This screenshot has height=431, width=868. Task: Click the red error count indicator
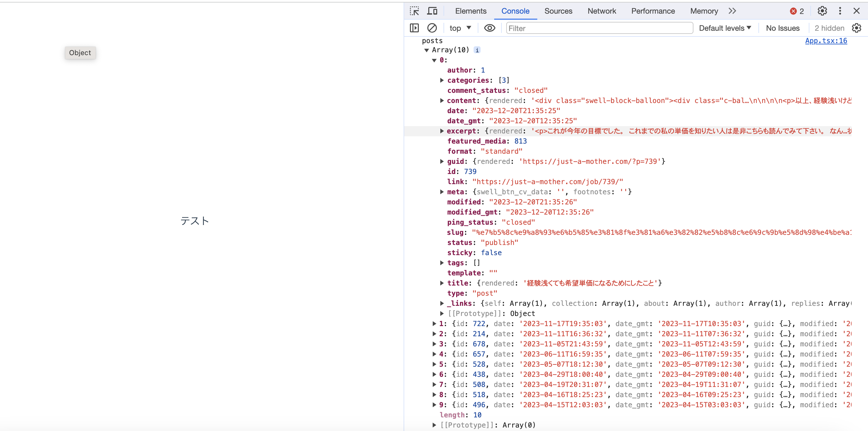click(797, 10)
